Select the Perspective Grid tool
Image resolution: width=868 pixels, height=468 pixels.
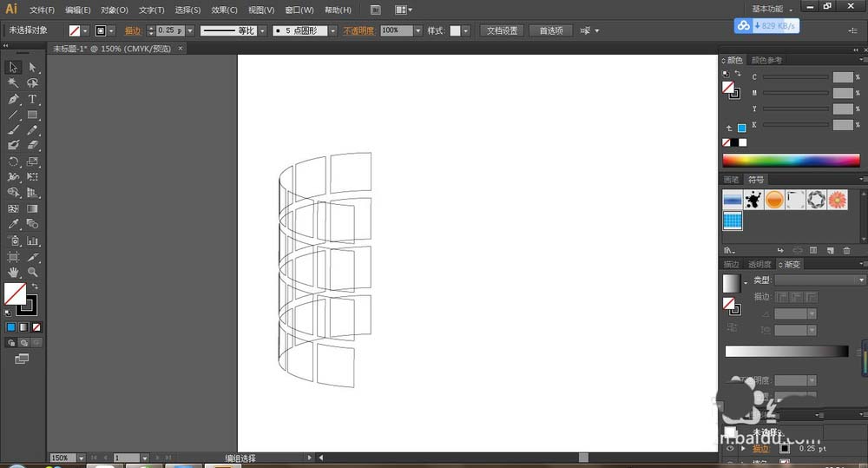(33, 193)
